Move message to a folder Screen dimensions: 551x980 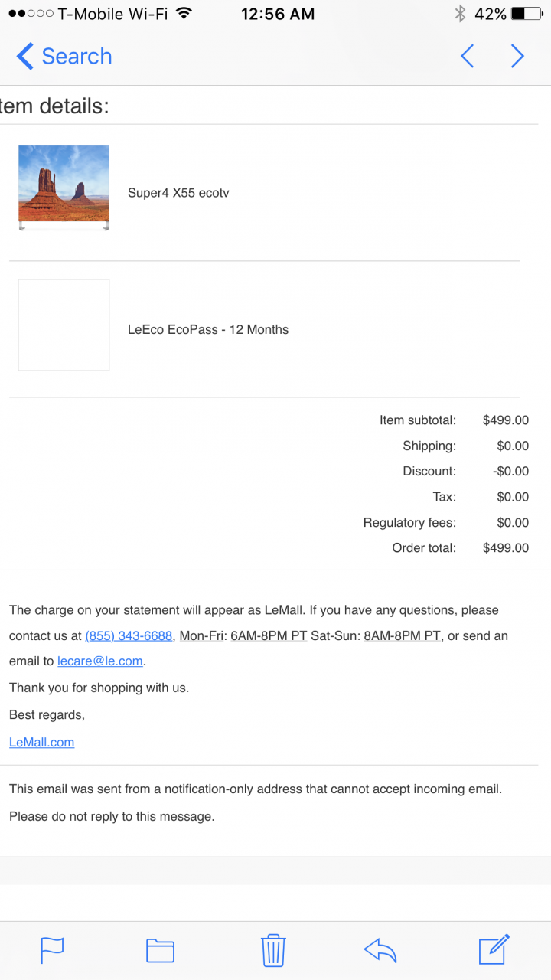click(x=161, y=950)
